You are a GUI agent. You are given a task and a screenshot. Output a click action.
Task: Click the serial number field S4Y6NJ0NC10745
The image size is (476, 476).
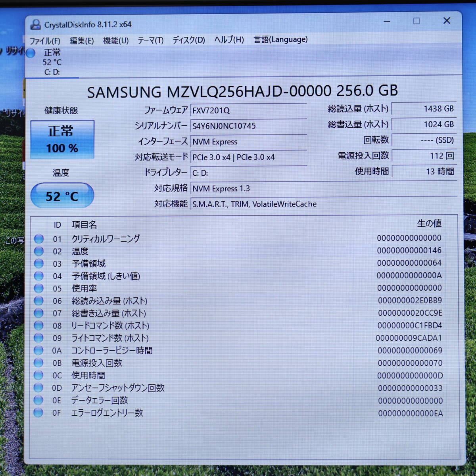coord(249,126)
